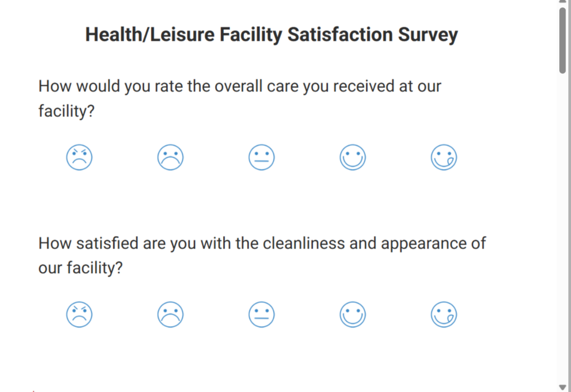
Task: Click the survey title text
Action: click(271, 34)
